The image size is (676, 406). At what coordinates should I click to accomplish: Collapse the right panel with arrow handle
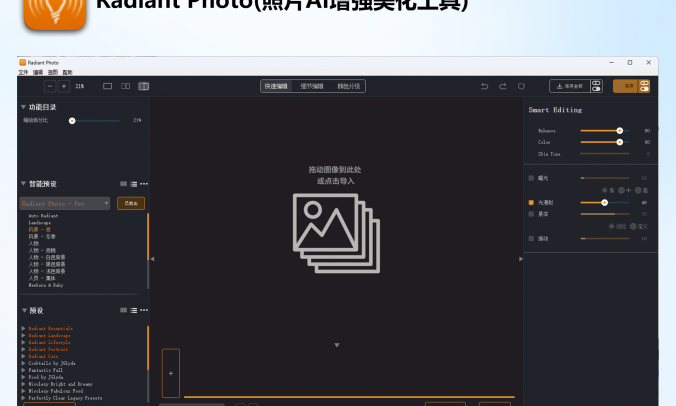coord(521,259)
